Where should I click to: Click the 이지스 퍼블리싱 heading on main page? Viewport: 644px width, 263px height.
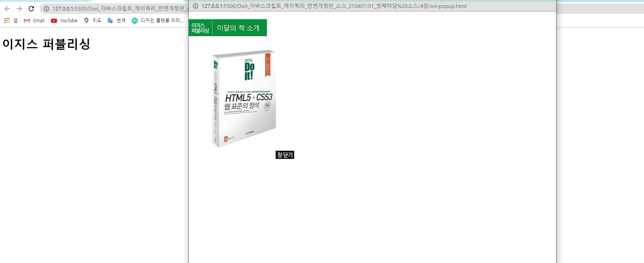[46, 44]
